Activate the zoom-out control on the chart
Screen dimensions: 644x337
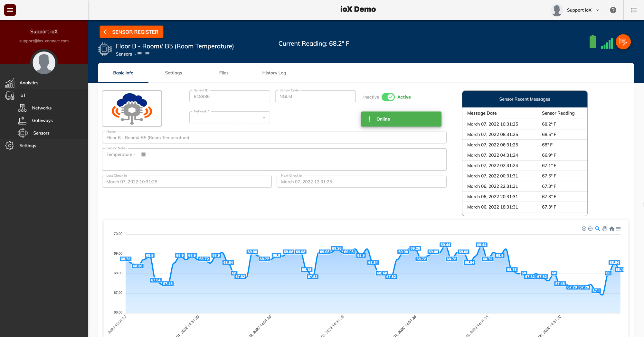(x=590, y=229)
